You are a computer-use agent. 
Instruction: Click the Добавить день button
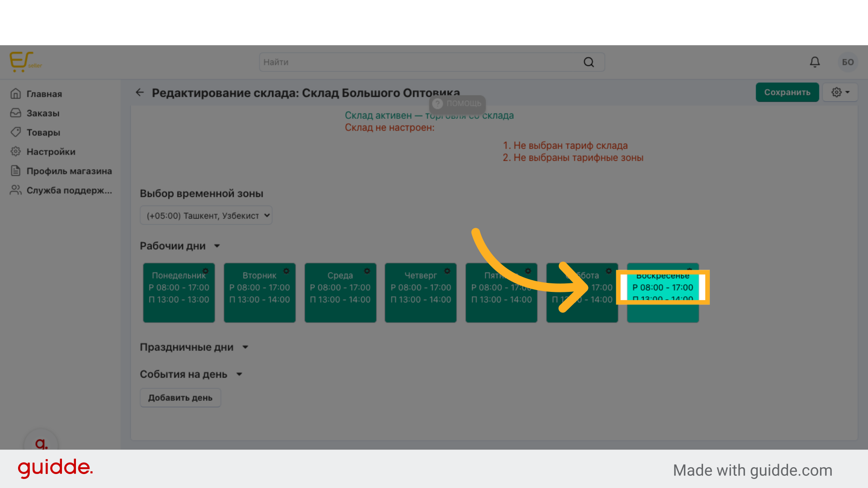pyautogui.click(x=180, y=398)
